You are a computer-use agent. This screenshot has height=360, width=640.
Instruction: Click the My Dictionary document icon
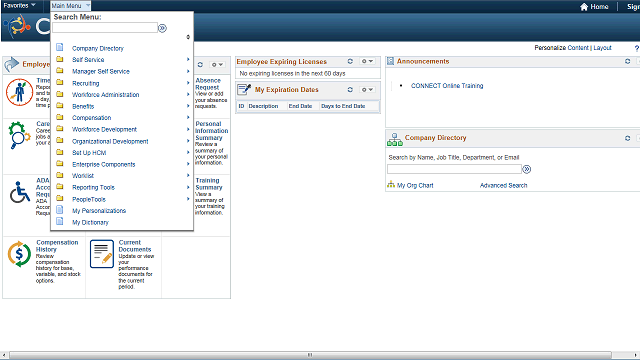(x=60, y=222)
